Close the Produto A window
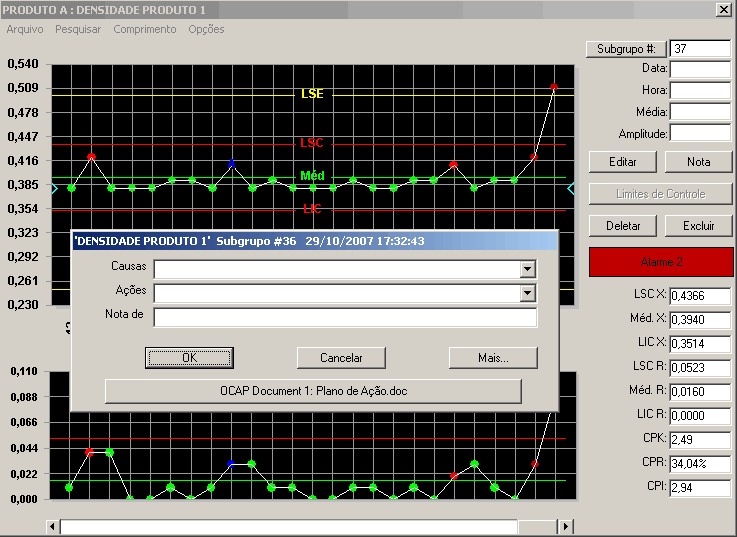This screenshot has width=737, height=537. pyautogui.click(x=723, y=9)
